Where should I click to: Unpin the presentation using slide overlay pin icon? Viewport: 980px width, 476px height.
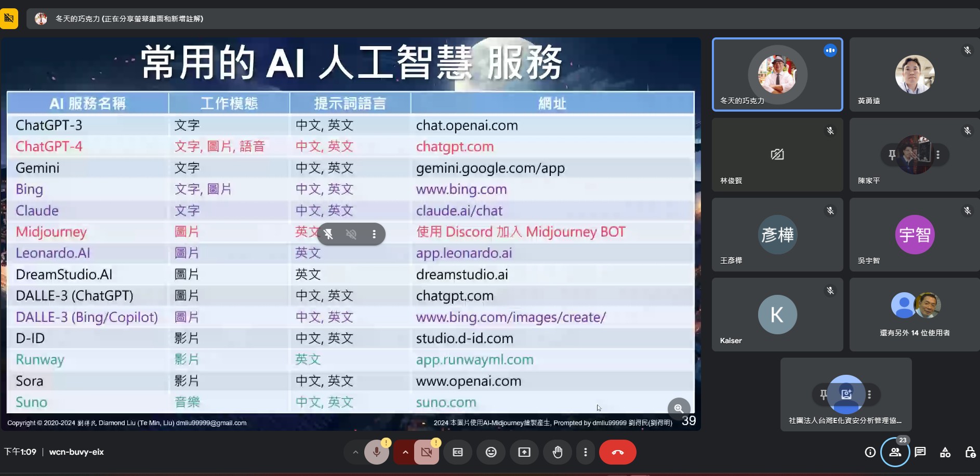(x=328, y=234)
